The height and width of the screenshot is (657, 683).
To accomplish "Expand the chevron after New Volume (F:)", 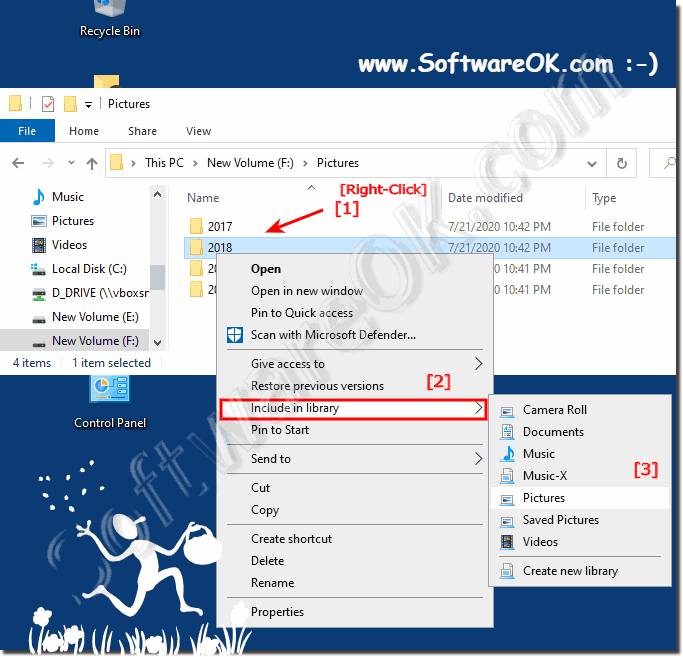I will (x=305, y=163).
